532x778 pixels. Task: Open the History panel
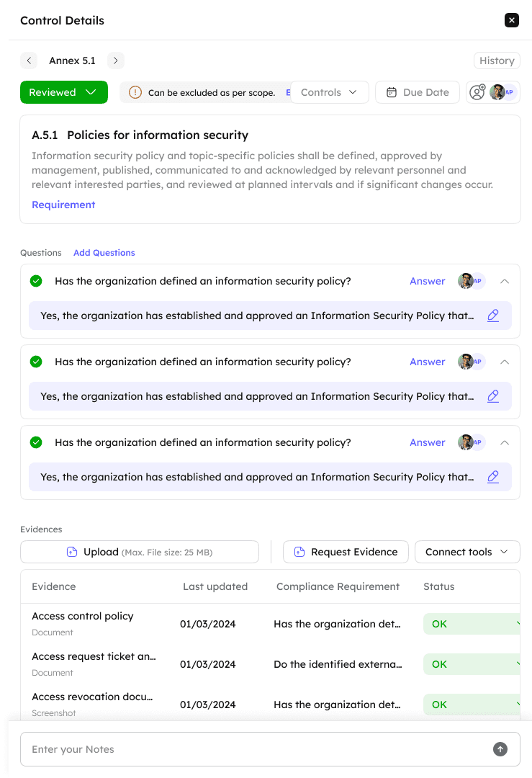click(x=497, y=61)
